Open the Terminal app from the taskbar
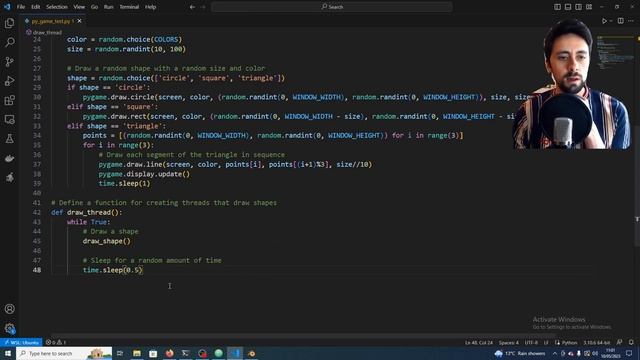The width and height of the screenshot is (640, 360). click(x=186, y=353)
